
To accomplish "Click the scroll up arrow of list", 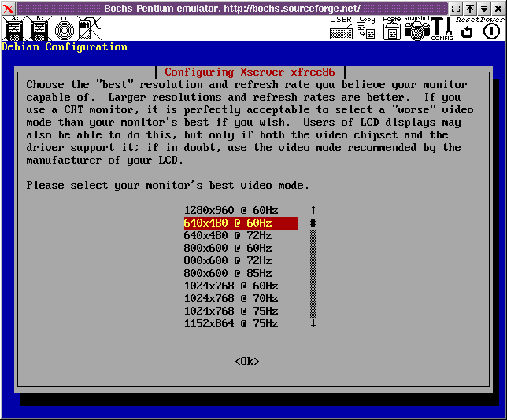I will (313, 210).
